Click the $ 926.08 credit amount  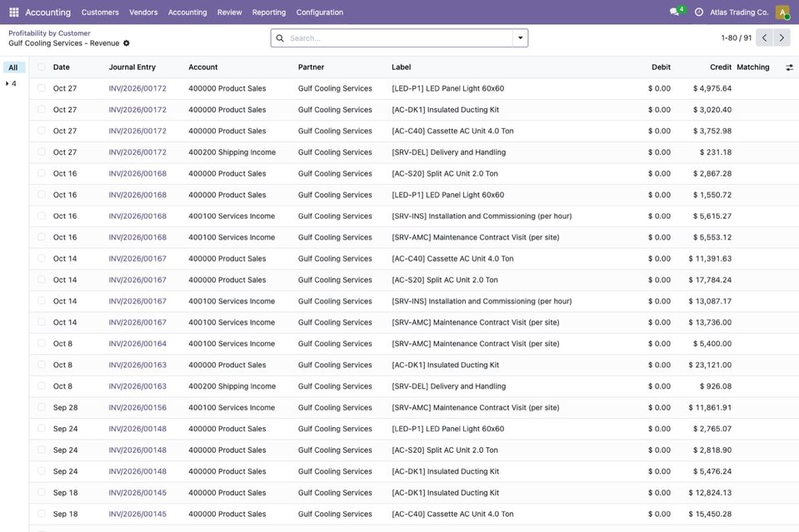point(716,386)
